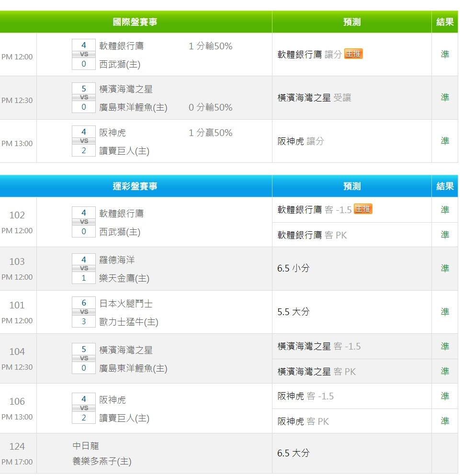Select 歐力士猛牛(主) team name
Viewport: 463px width, 476px height.
(129, 322)
